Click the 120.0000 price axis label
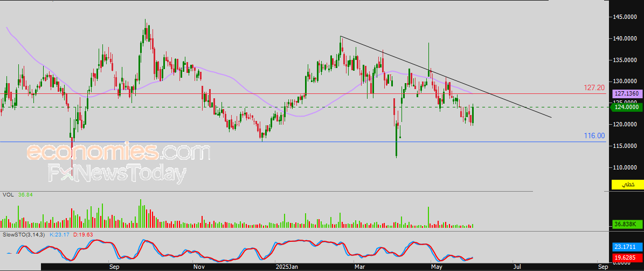This screenshot has height=271, width=644. point(624,124)
